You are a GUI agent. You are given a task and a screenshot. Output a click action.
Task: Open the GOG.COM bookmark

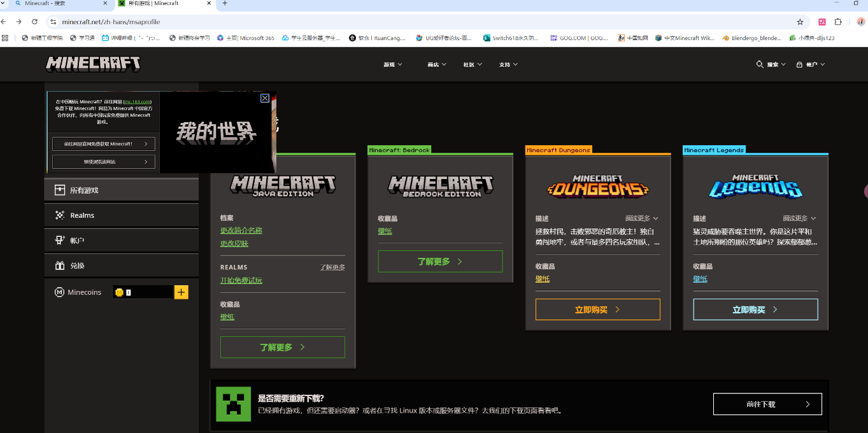point(579,38)
